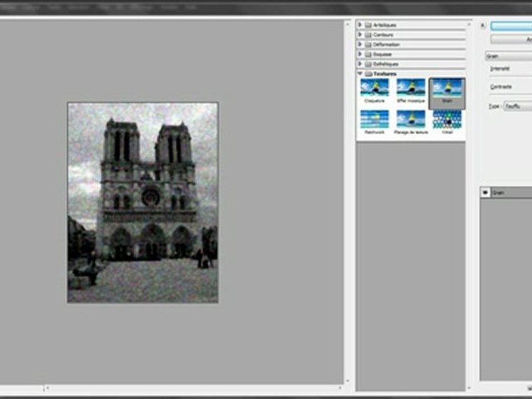Click the cathedral preview image

[x=143, y=203]
